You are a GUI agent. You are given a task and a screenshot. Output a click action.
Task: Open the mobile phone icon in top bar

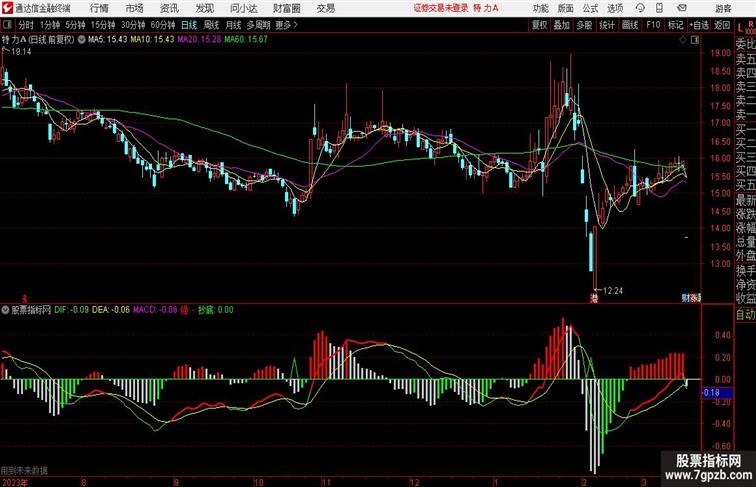(659, 8)
